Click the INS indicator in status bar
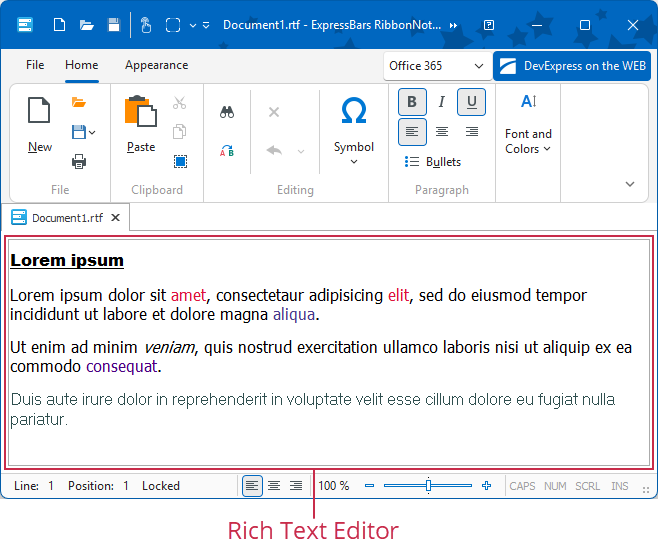 tap(619, 486)
